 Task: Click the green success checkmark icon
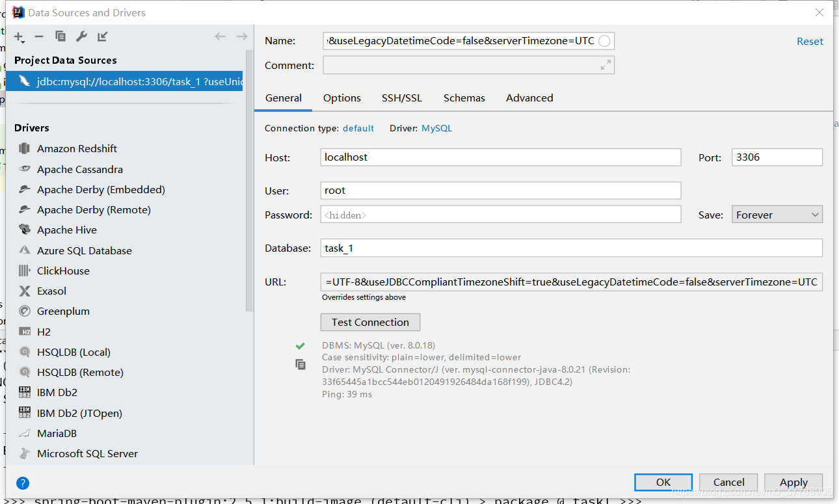point(300,345)
